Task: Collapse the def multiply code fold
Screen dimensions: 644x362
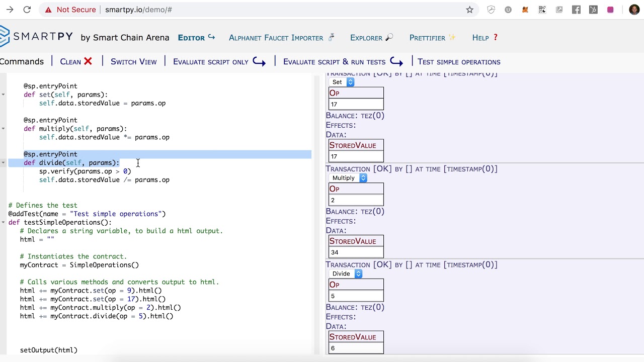Action: (3, 129)
